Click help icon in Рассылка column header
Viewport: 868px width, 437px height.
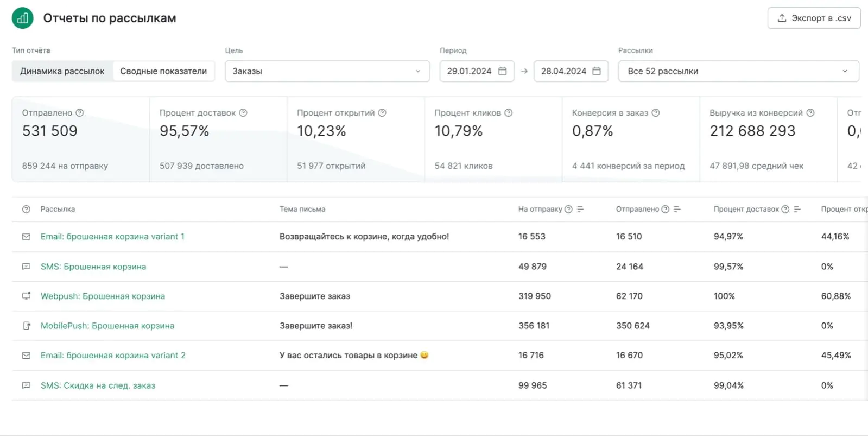[x=26, y=210]
